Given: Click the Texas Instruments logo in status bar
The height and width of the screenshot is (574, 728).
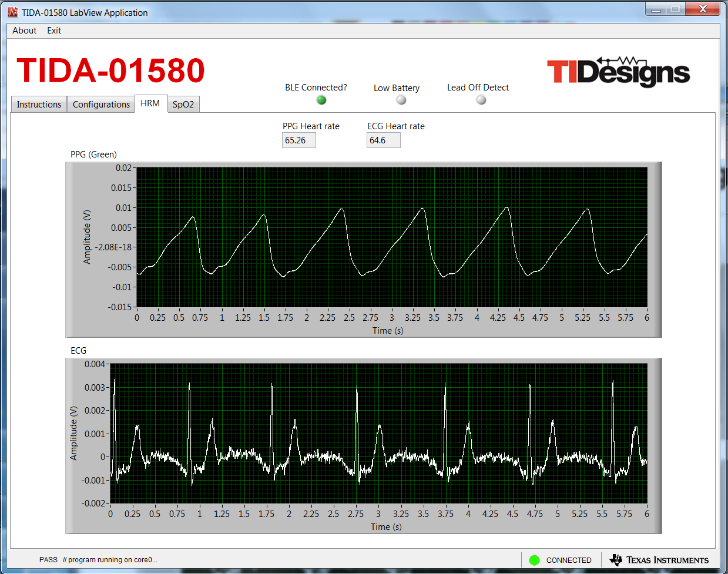Looking at the screenshot, I should [x=659, y=560].
